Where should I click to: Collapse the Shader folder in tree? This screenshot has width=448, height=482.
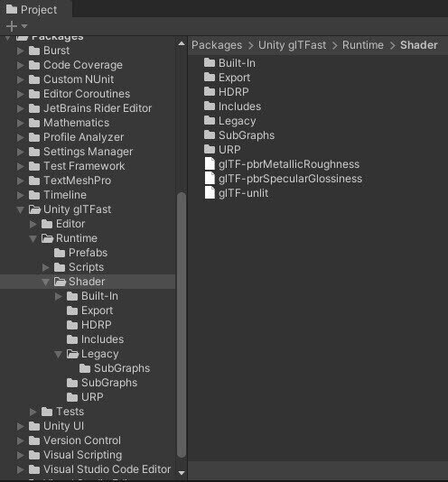45,282
